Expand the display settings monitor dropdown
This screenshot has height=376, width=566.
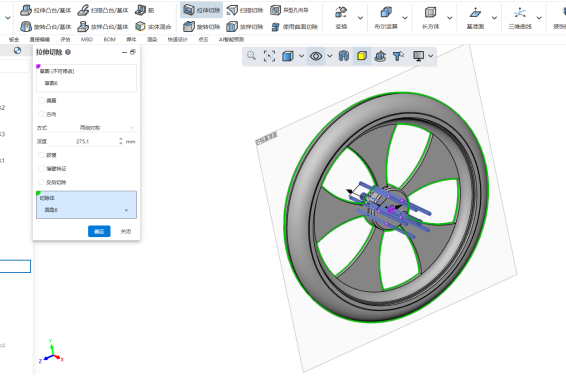430,56
